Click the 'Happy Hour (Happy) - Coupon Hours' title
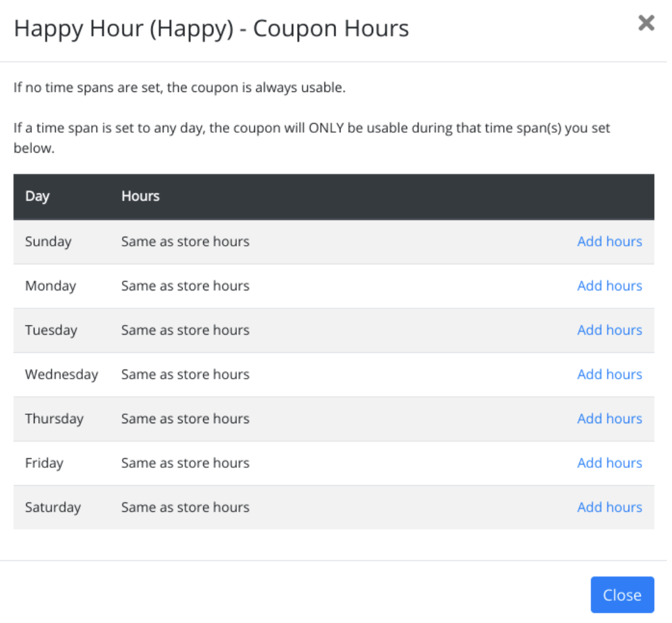This screenshot has width=672, height=623. (x=211, y=29)
